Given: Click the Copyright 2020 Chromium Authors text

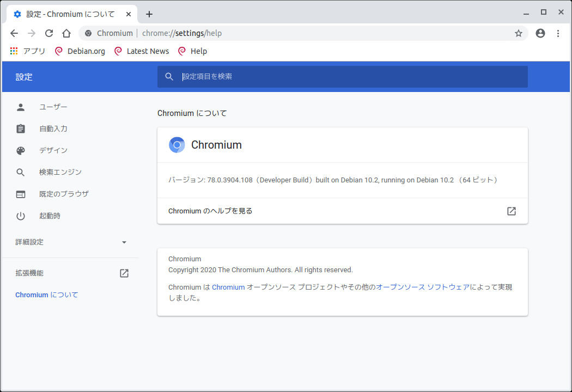Looking at the screenshot, I should tap(260, 270).
